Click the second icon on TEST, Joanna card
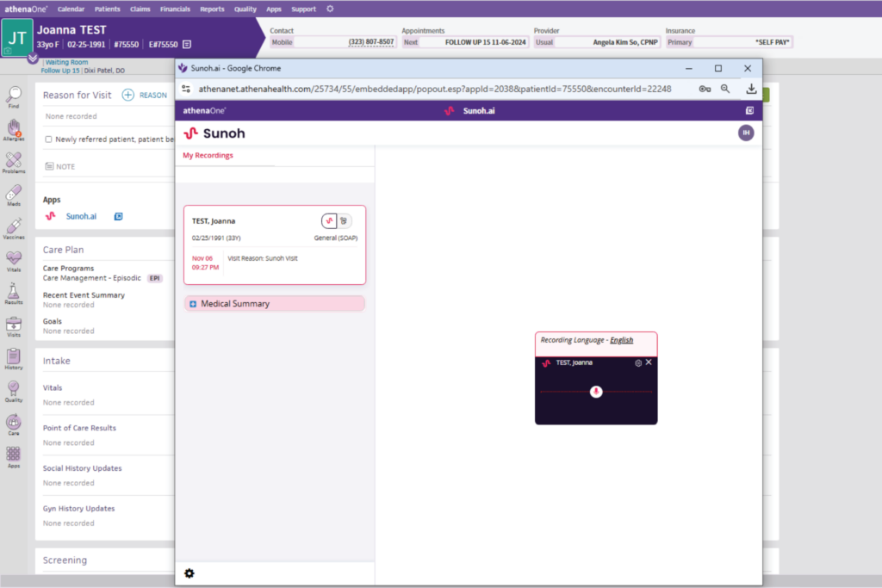 point(344,221)
